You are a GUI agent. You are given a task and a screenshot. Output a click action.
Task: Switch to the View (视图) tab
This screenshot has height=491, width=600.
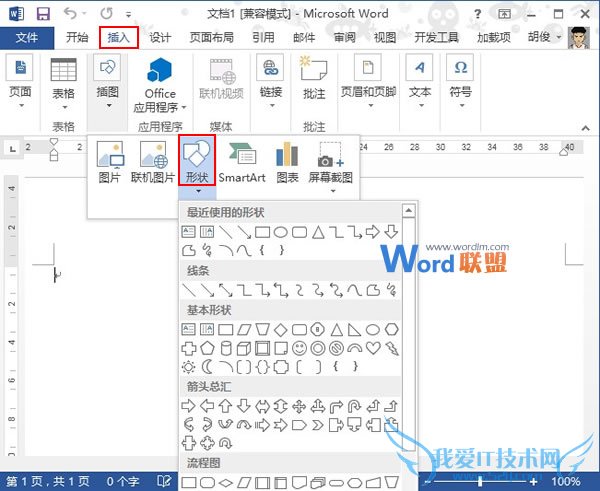click(x=385, y=38)
